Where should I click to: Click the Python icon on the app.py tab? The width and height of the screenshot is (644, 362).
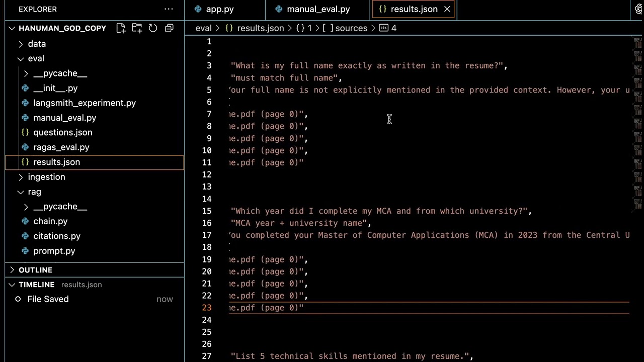click(198, 9)
